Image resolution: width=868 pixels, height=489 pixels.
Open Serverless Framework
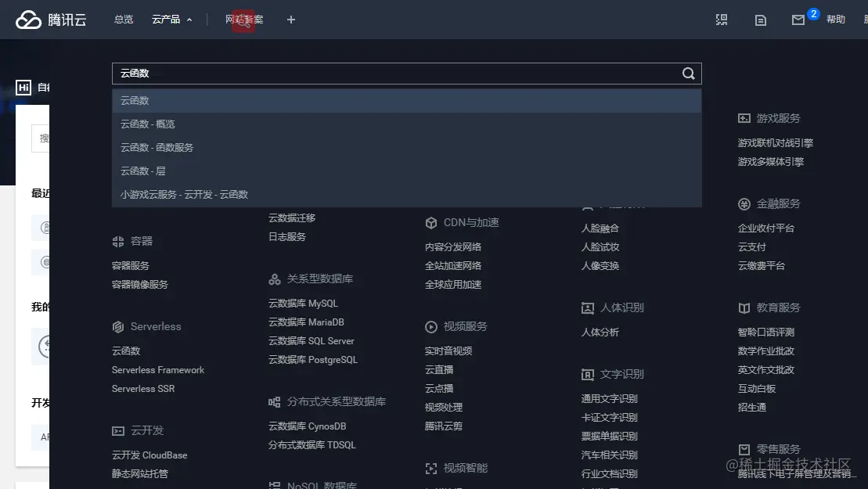[x=158, y=369]
